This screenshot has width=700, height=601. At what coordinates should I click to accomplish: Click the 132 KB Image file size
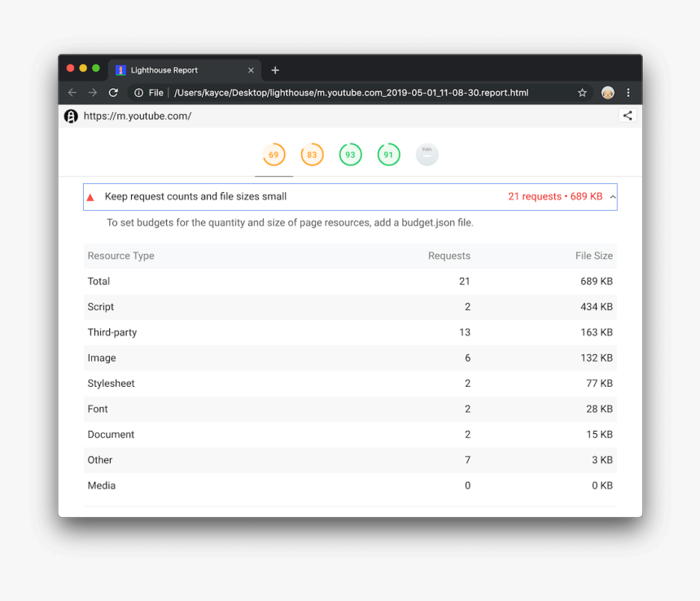597,358
